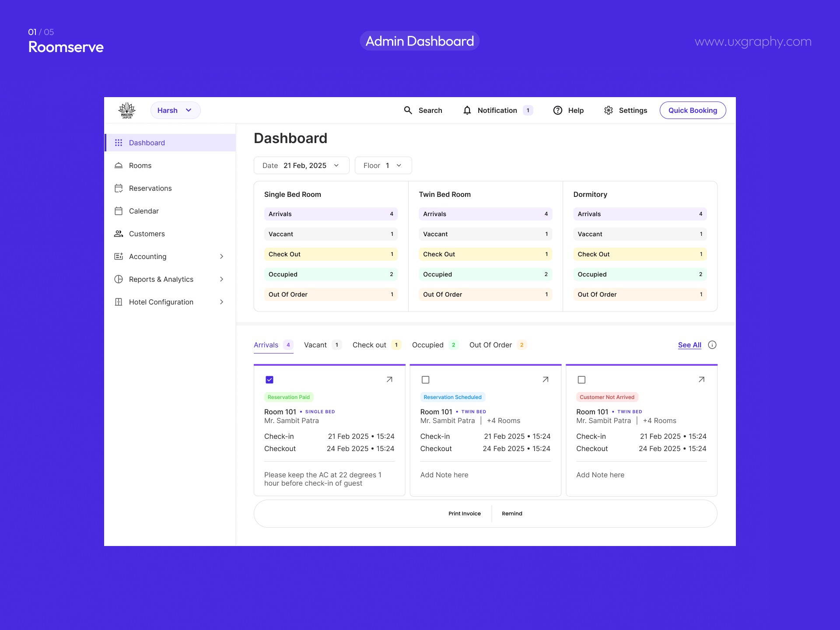Click the See All link

point(689,345)
